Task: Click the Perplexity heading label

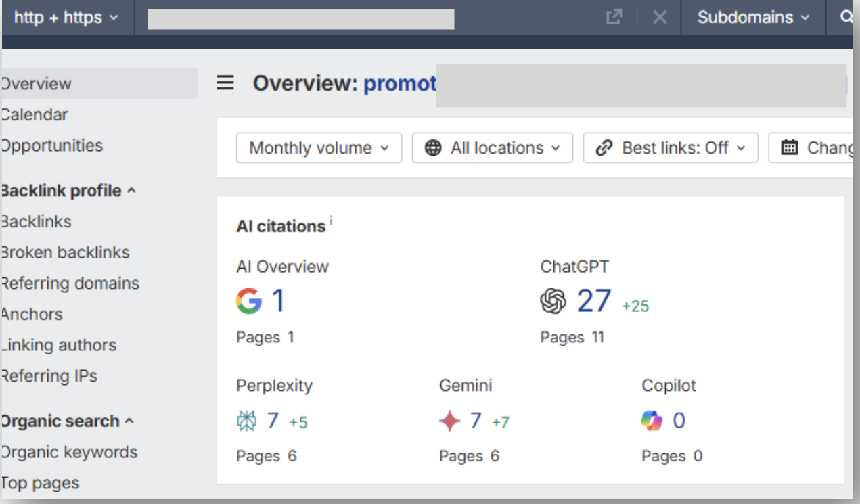Action: click(274, 386)
